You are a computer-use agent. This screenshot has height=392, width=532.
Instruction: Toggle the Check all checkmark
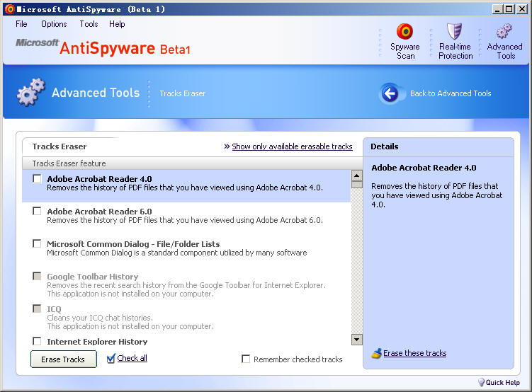click(111, 359)
